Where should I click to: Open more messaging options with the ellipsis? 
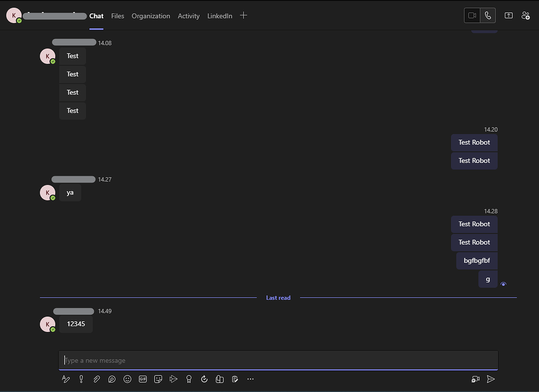click(251, 379)
